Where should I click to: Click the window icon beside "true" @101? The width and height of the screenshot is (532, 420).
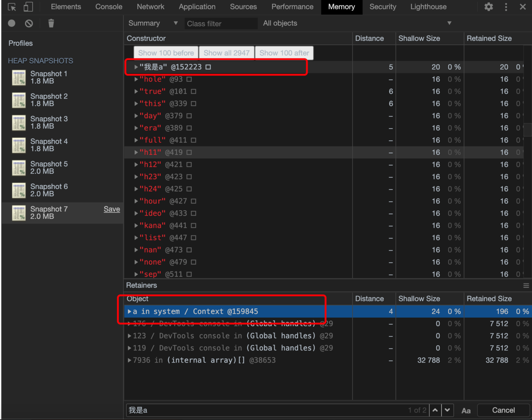point(193,91)
